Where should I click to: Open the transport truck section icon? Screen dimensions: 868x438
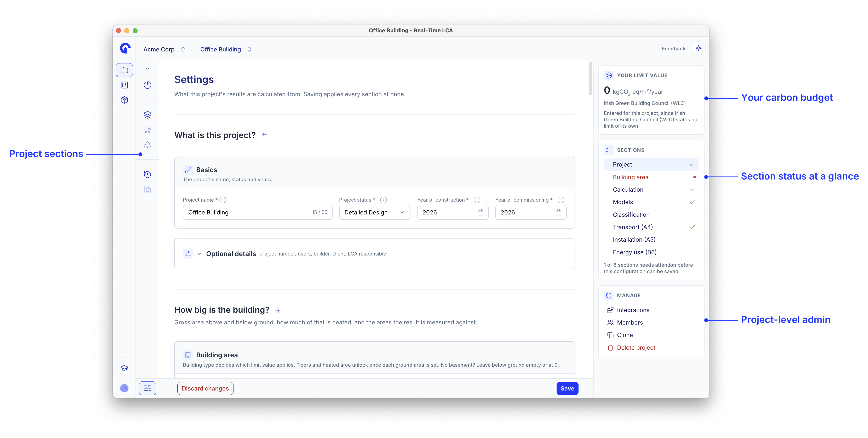tap(147, 130)
